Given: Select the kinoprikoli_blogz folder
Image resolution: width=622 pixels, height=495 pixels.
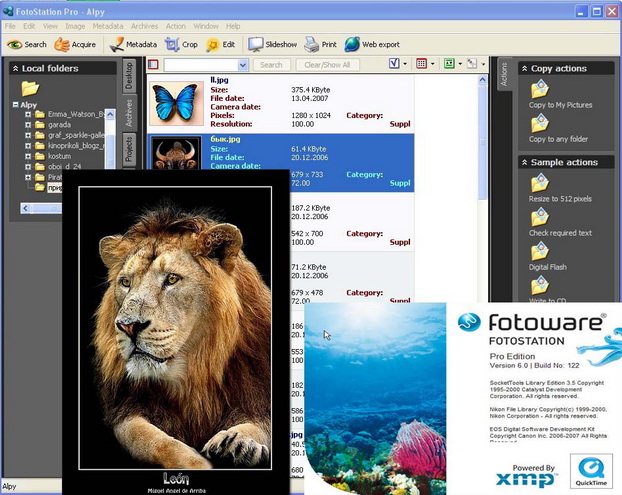Looking at the screenshot, I should pyautogui.click(x=76, y=146).
